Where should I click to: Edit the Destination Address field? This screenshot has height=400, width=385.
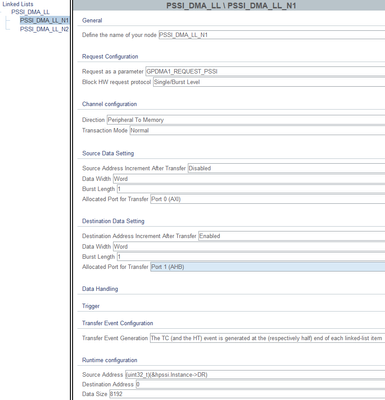tap(260, 384)
